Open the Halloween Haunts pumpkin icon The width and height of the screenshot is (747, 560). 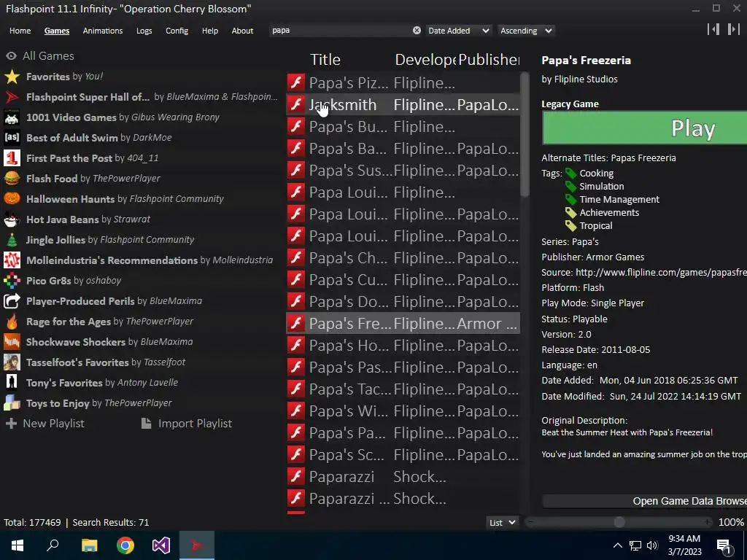pos(12,199)
